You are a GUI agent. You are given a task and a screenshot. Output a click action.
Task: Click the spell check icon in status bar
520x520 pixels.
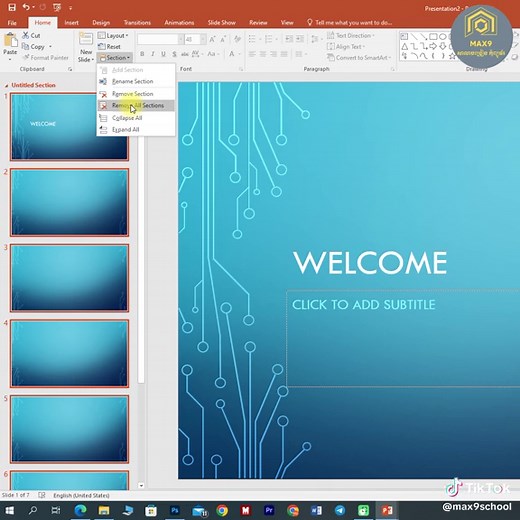(x=42, y=495)
